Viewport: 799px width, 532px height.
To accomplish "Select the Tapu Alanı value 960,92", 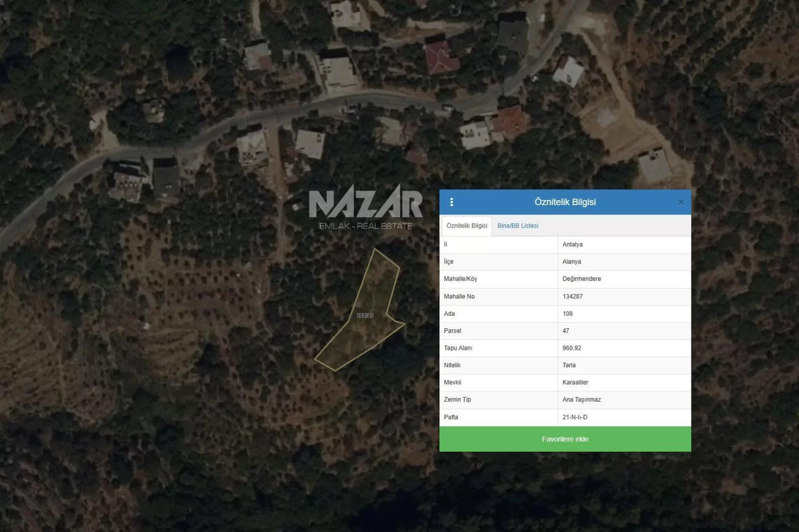I will [x=572, y=348].
